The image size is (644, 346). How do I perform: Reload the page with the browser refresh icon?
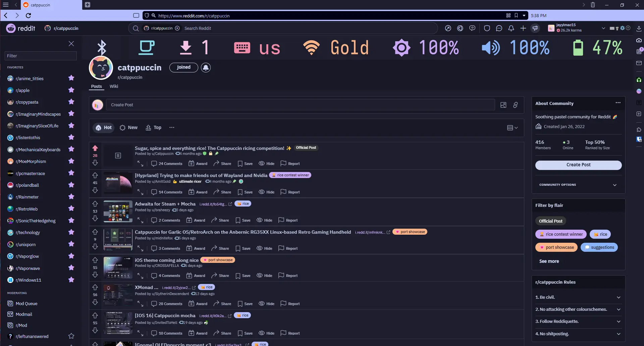point(29,15)
